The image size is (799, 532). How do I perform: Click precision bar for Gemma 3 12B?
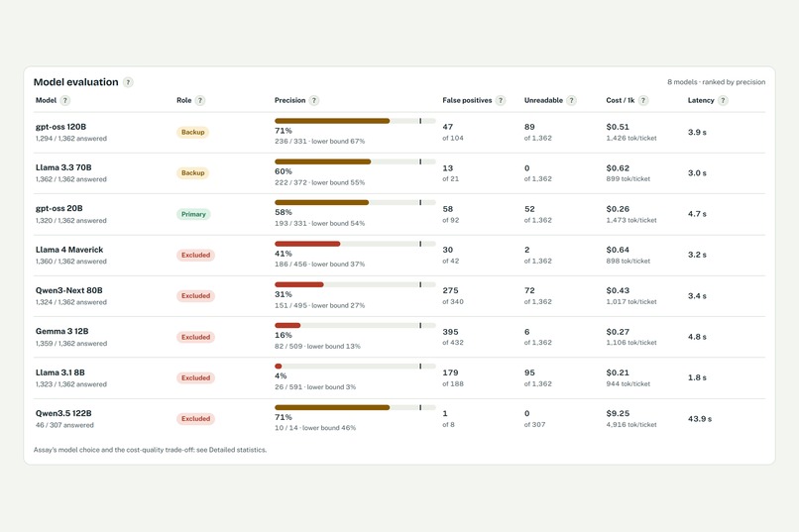(355, 325)
